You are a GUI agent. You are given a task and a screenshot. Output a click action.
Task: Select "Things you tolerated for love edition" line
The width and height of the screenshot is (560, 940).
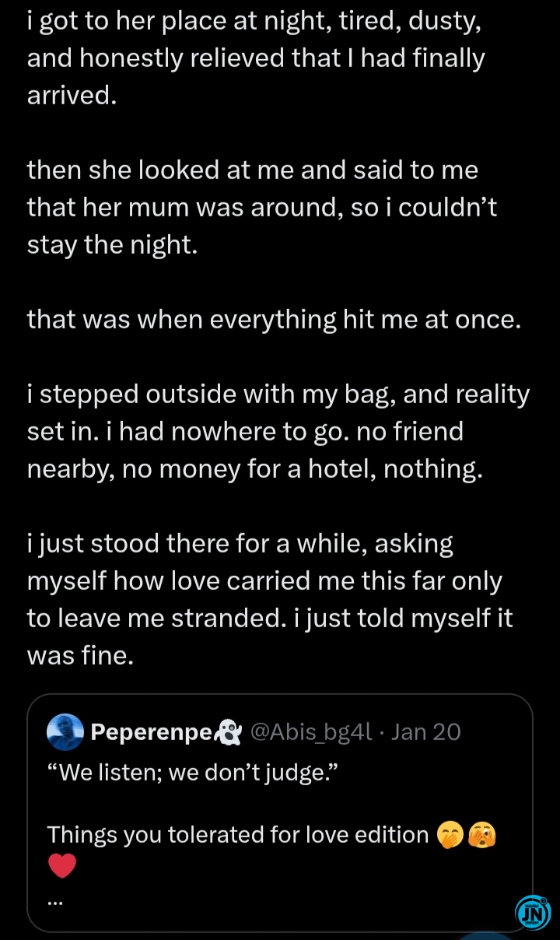(238, 834)
